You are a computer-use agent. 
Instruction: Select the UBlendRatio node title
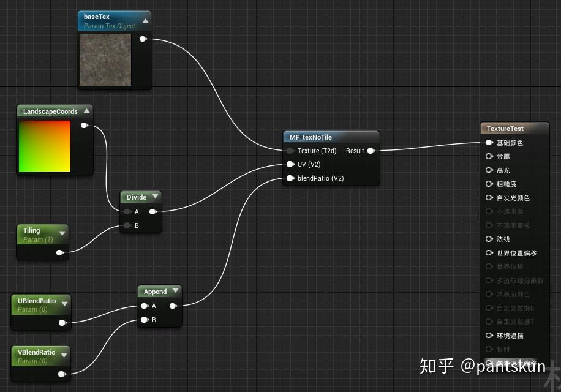[37, 301]
